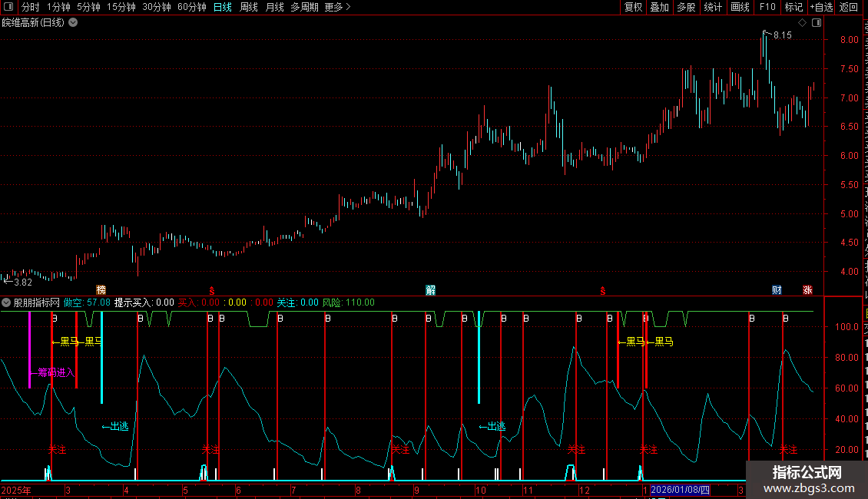Open F10 company info
868x499 pixels.
[x=767, y=7]
